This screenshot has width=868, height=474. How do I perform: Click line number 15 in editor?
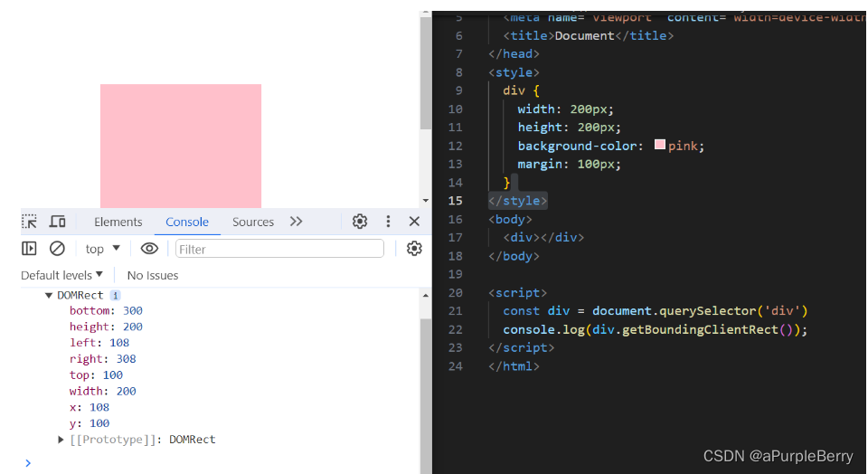pyautogui.click(x=455, y=201)
